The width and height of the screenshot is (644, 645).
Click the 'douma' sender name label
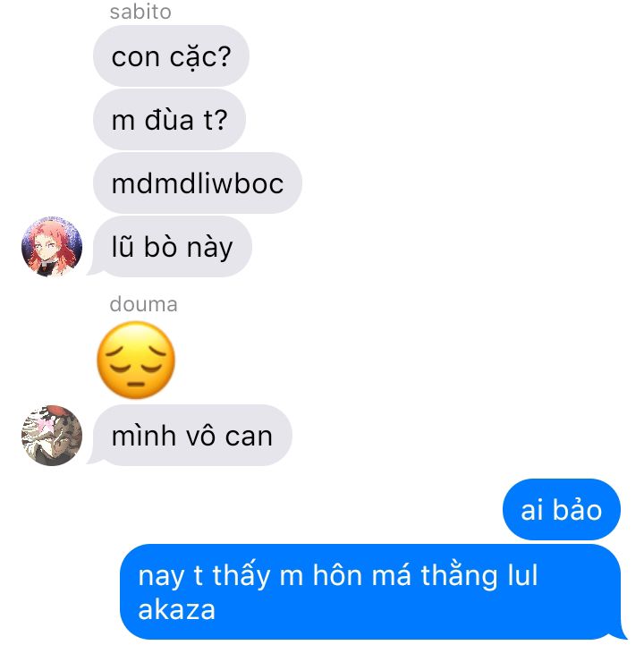click(x=143, y=304)
